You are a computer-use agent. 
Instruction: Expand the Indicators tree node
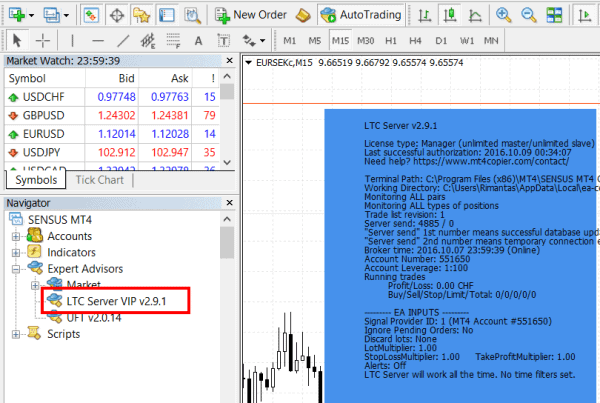[x=16, y=253]
